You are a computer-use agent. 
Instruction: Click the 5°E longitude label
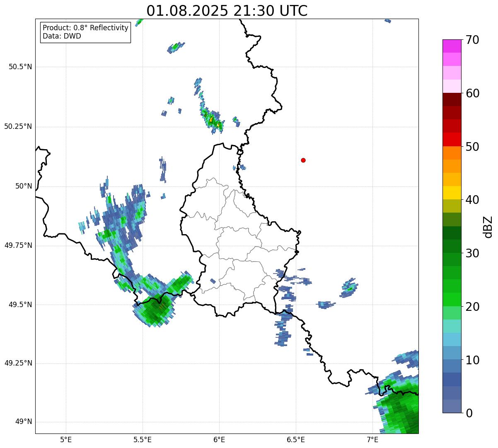coord(66,440)
